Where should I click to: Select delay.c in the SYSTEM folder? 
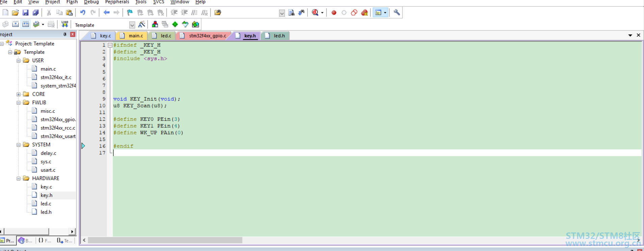pos(48,153)
